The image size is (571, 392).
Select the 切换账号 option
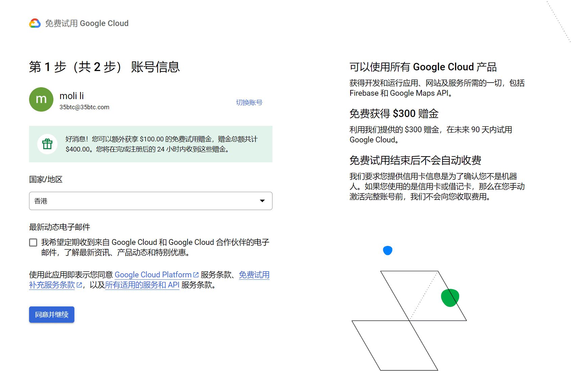pyautogui.click(x=249, y=102)
